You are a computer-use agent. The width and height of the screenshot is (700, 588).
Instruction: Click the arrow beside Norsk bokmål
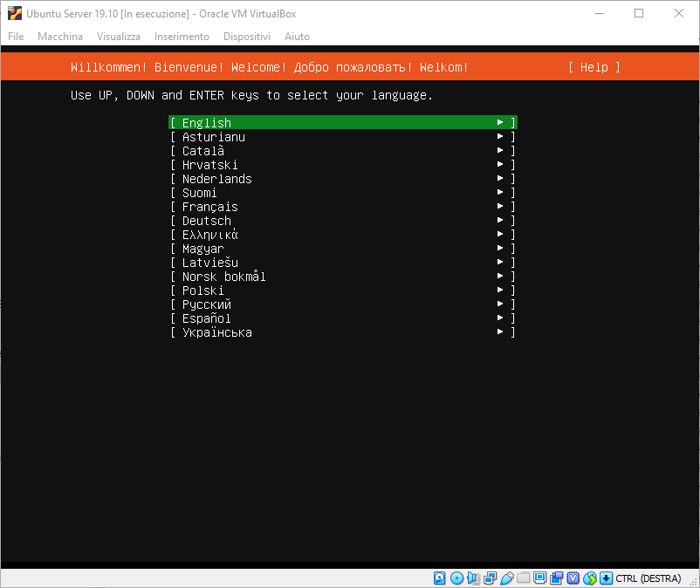pos(500,277)
